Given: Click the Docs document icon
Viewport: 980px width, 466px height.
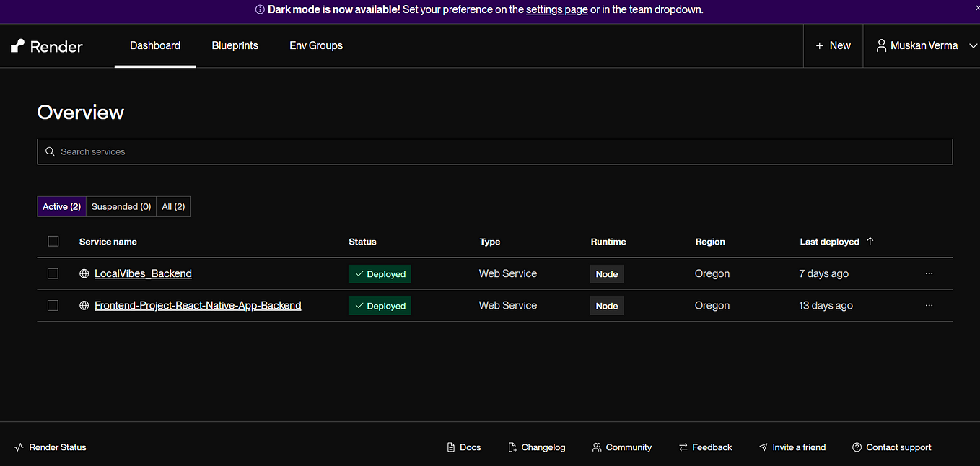Looking at the screenshot, I should pos(451,447).
